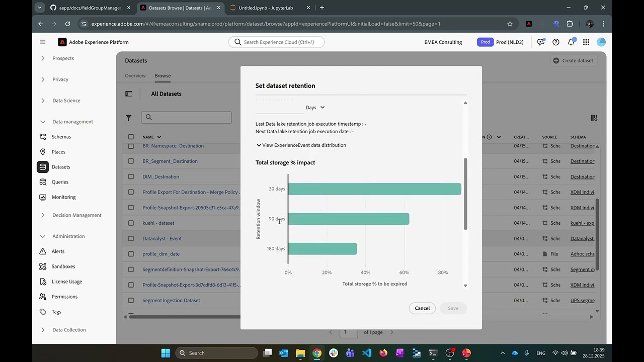Switch to the Overview tab
This screenshot has height=362, width=644.
[135, 76]
